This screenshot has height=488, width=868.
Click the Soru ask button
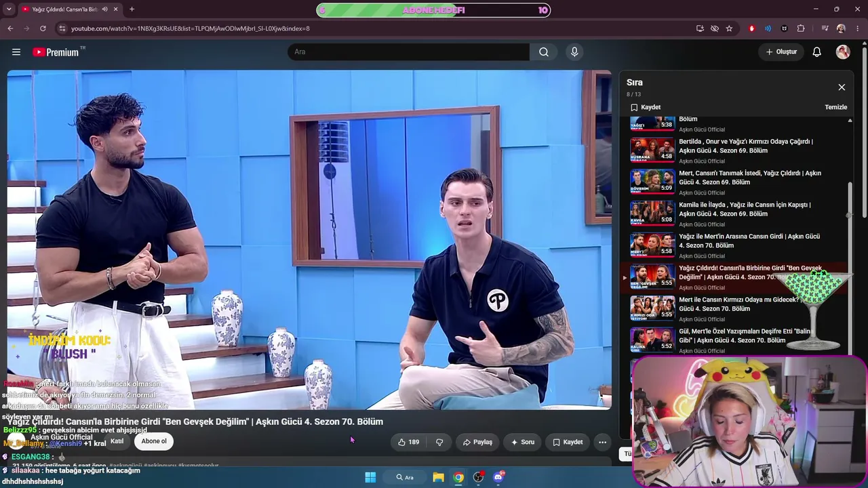523,442
